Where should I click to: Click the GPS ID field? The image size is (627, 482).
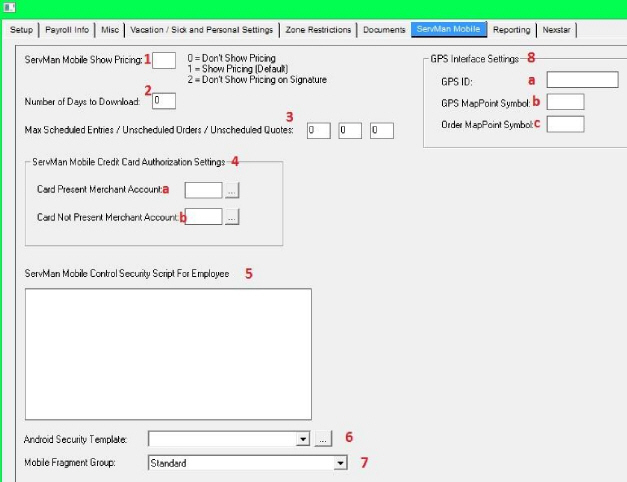click(x=582, y=80)
